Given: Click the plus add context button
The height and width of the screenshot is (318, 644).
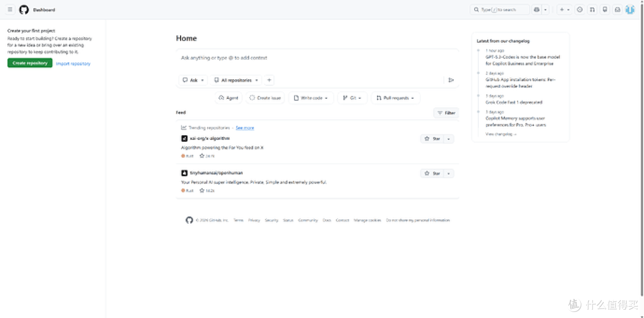Looking at the screenshot, I should click(x=269, y=80).
